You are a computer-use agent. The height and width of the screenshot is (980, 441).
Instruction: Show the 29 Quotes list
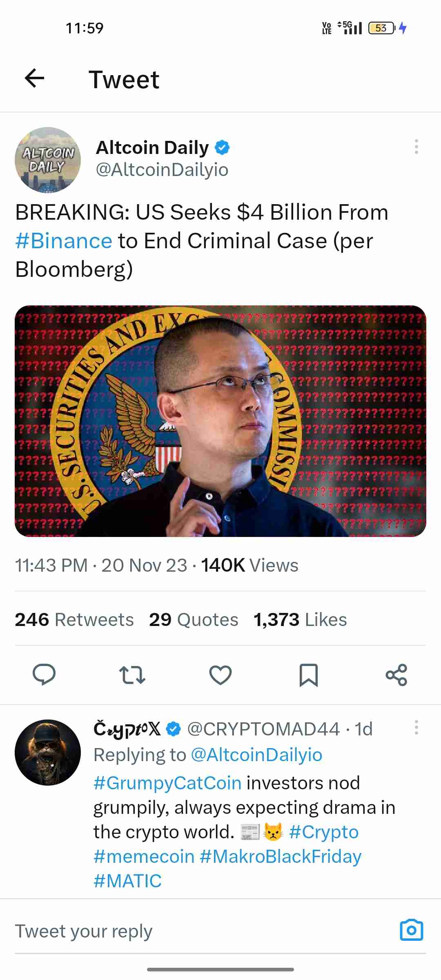(x=194, y=619)
